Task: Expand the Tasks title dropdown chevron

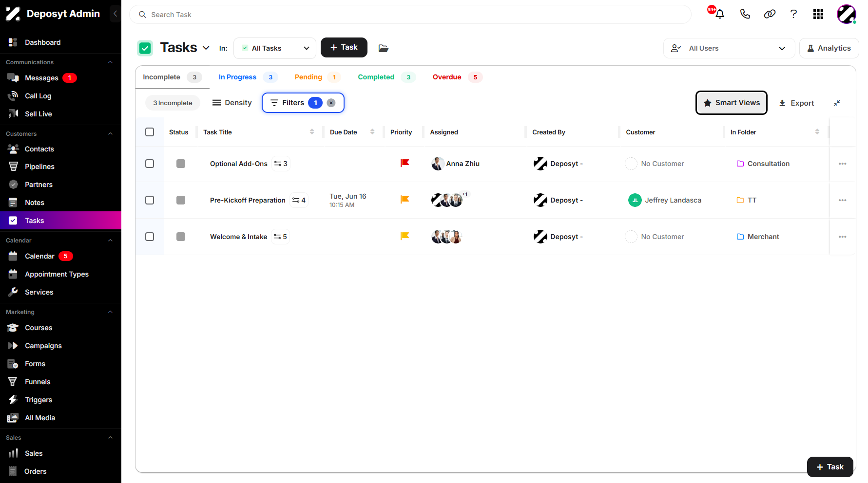Action: coord(206,48)
